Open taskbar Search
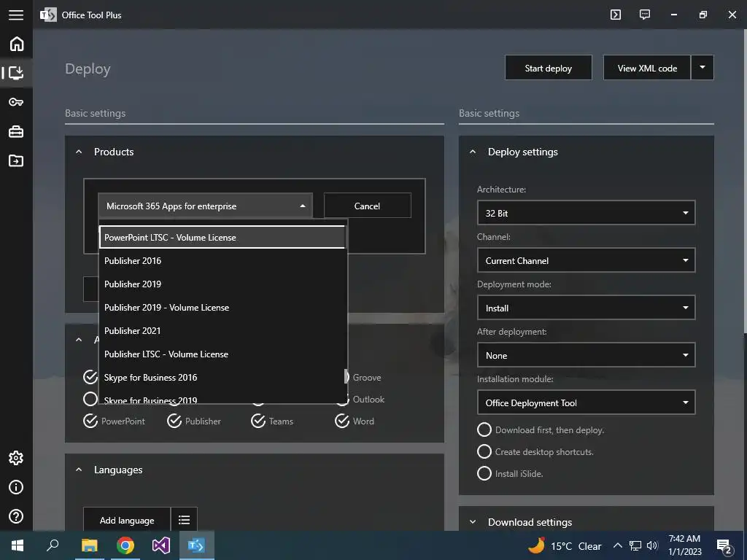 (53, 545)
